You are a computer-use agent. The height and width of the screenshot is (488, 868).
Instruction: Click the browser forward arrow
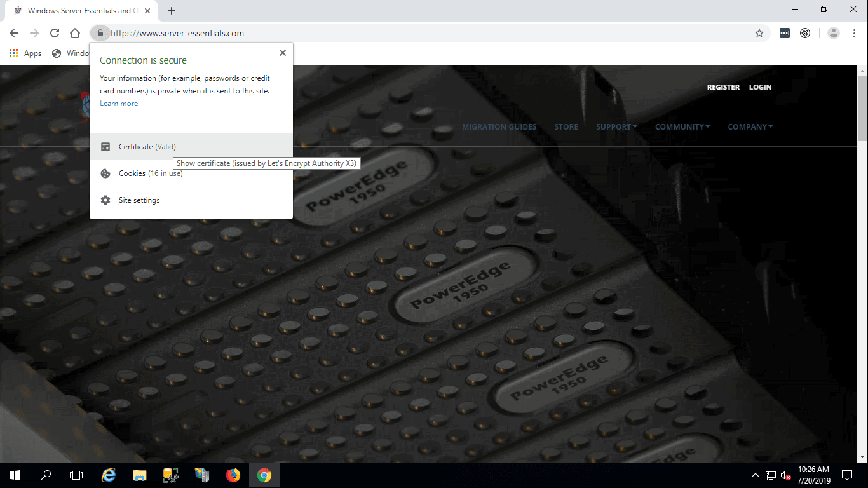click(34, 33)
